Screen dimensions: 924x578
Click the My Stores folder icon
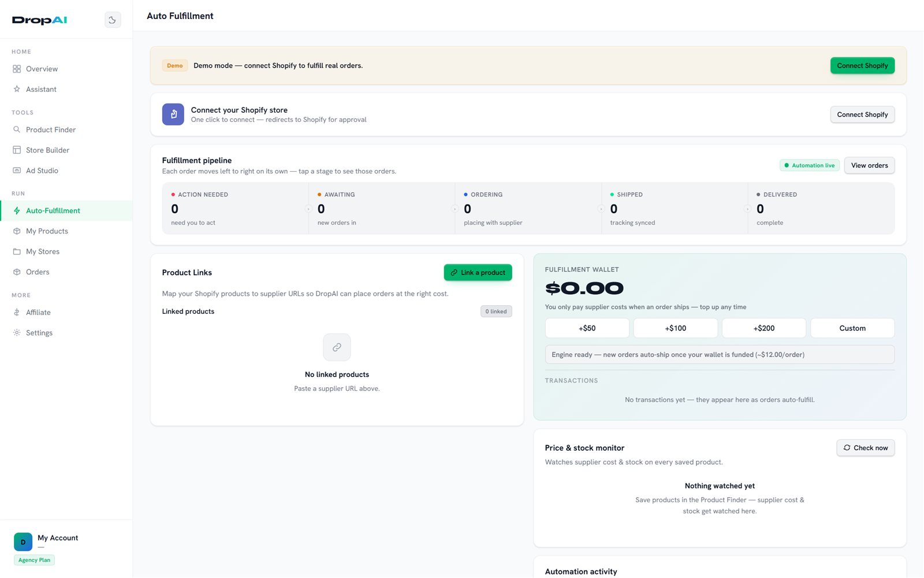tap(17, 251)
